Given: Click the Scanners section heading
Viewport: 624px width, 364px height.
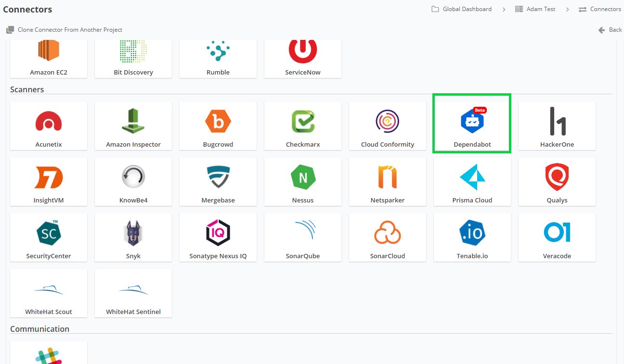Looking at the screenshot, I should coord(27,89).
